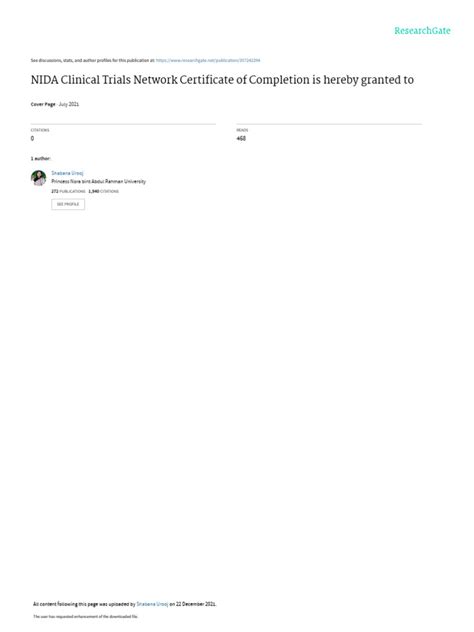This screenshot has width=474, height=632.
Task: Click the Cover Page type label
Action: 43,104
